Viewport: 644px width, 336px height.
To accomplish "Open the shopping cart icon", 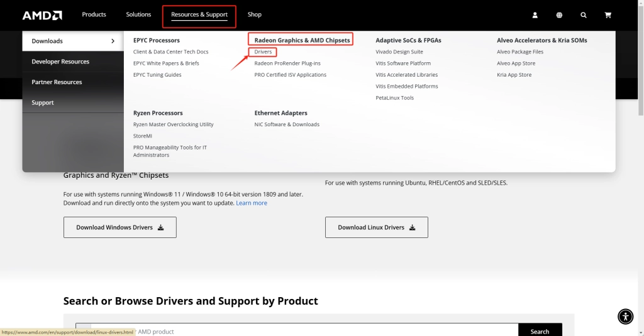I will pos(608,15).
